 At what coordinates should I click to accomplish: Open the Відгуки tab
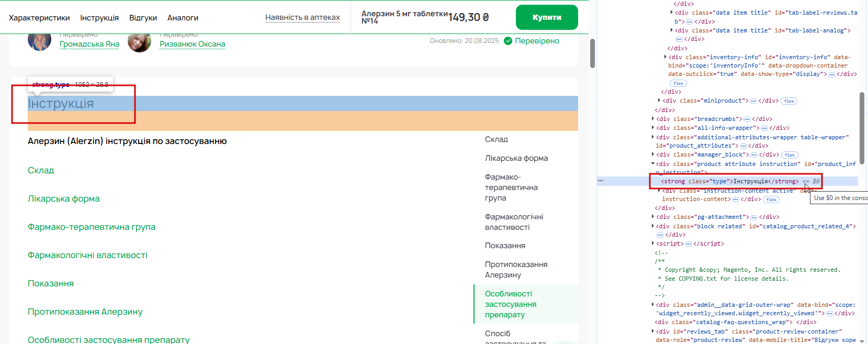point(143,18)
